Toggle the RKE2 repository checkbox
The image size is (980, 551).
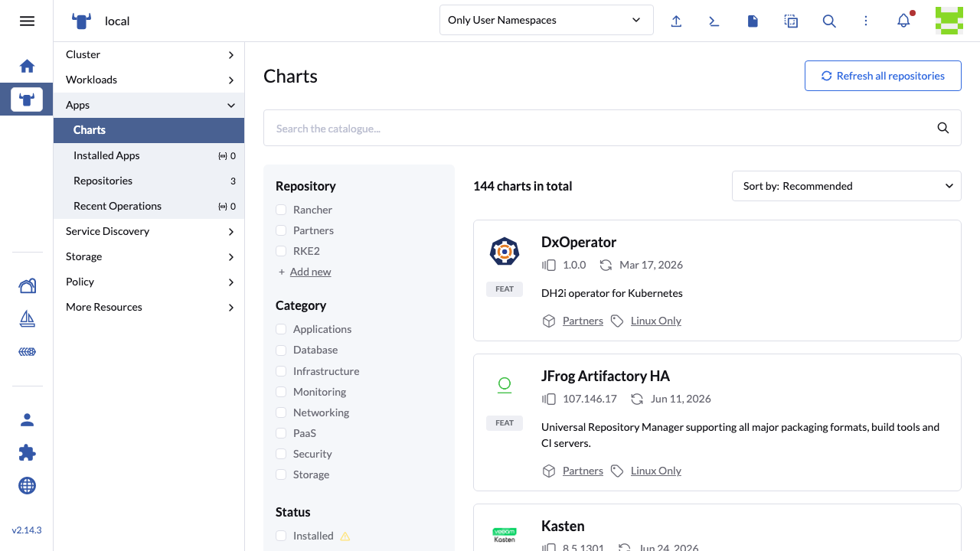pyautogui.click(x=281, y=251)
